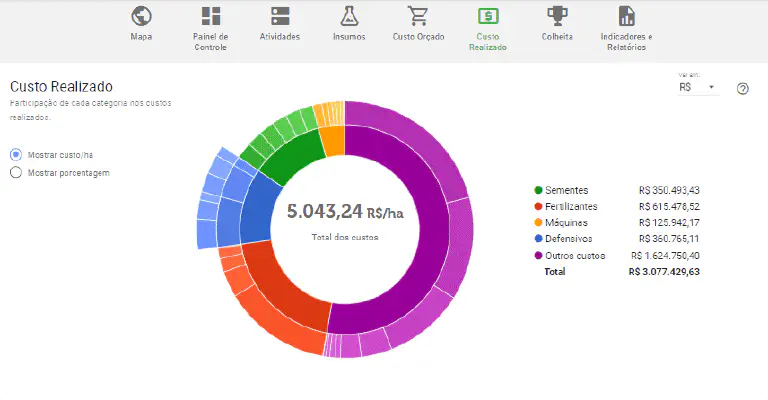Click the Painel de Controle dashboard icon
The height and width of the screenshot is (400, 768).
point(210,17)
